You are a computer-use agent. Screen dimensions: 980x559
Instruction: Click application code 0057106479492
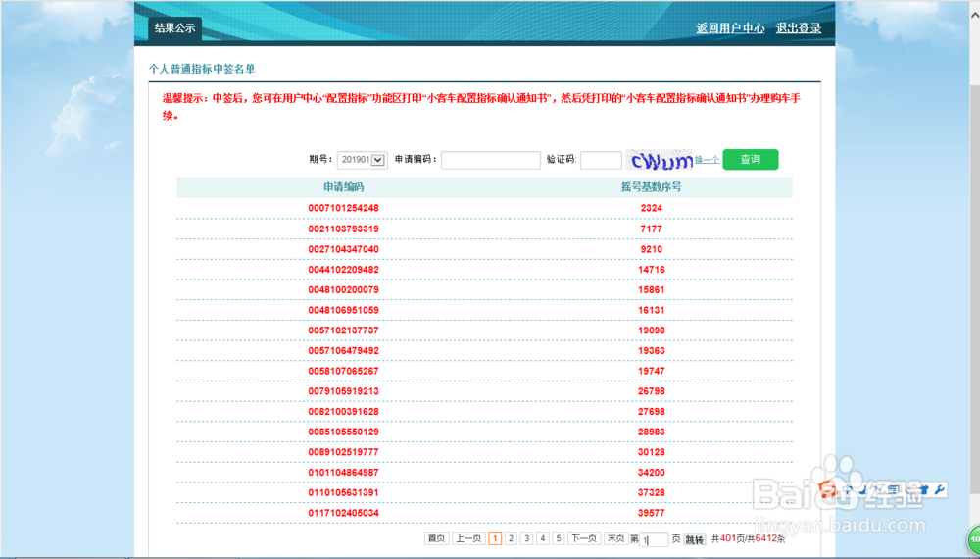[x=343, y=351]
